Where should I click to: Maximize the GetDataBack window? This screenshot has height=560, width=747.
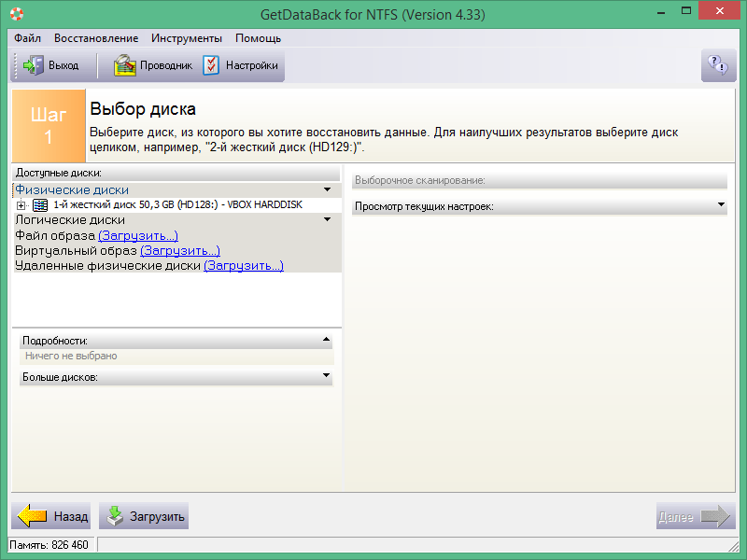(686, 11)
